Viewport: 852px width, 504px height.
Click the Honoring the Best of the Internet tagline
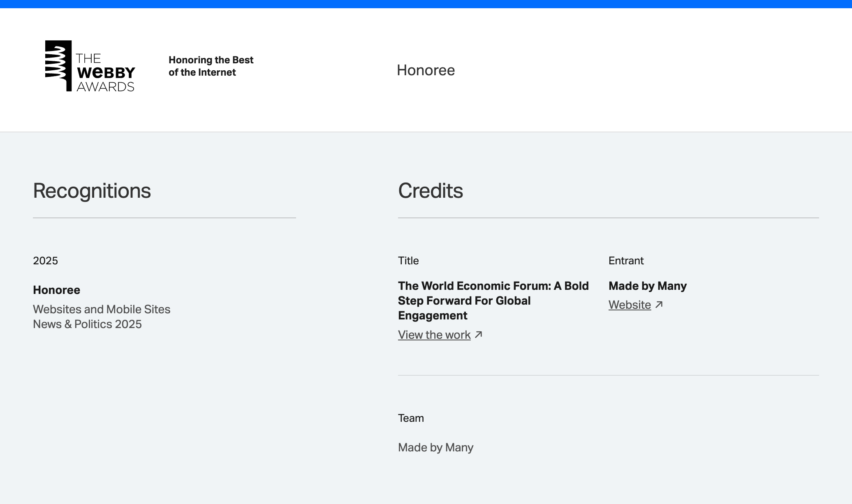pyautogui.click(x=211, y=66)
